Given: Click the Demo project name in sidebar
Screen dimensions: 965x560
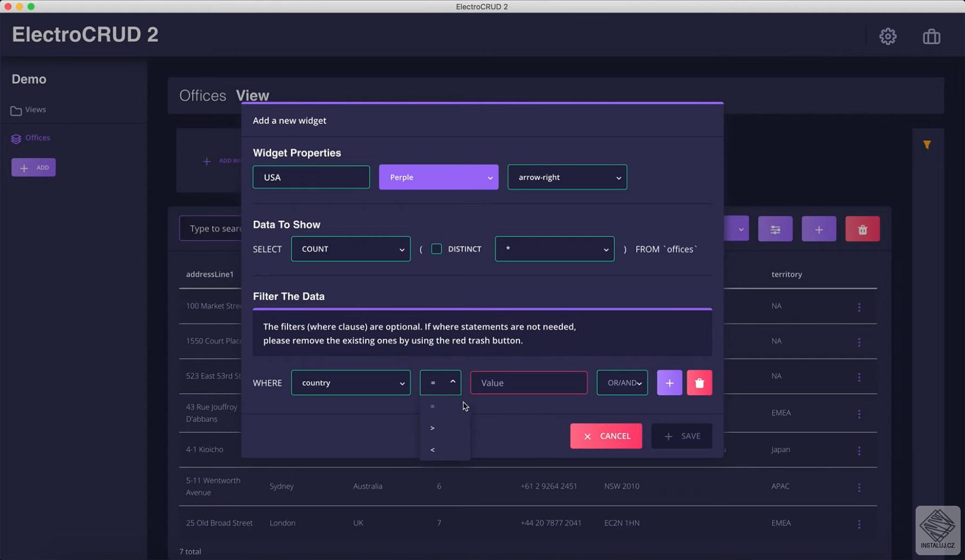Looking at the screenshot, I should click(x=29, y=79).
